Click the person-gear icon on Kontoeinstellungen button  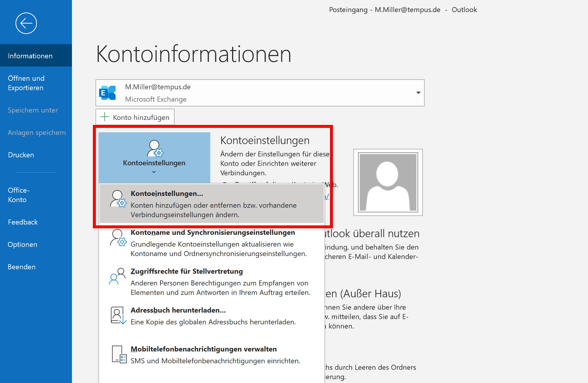coord(155,148)
